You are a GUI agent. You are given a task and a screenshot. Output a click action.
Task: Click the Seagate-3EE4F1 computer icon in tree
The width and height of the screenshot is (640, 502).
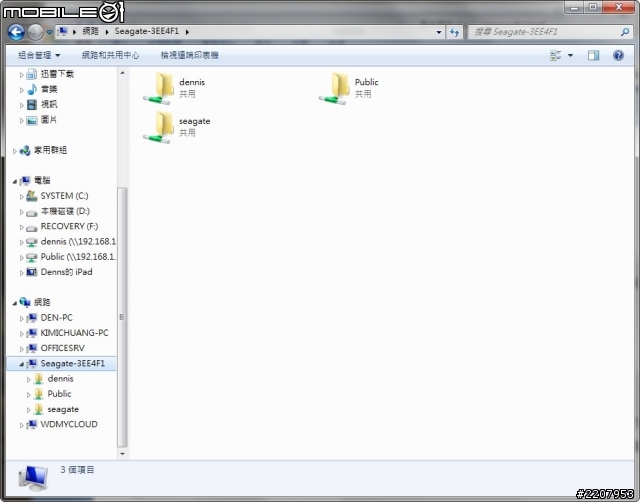[32, 364]
